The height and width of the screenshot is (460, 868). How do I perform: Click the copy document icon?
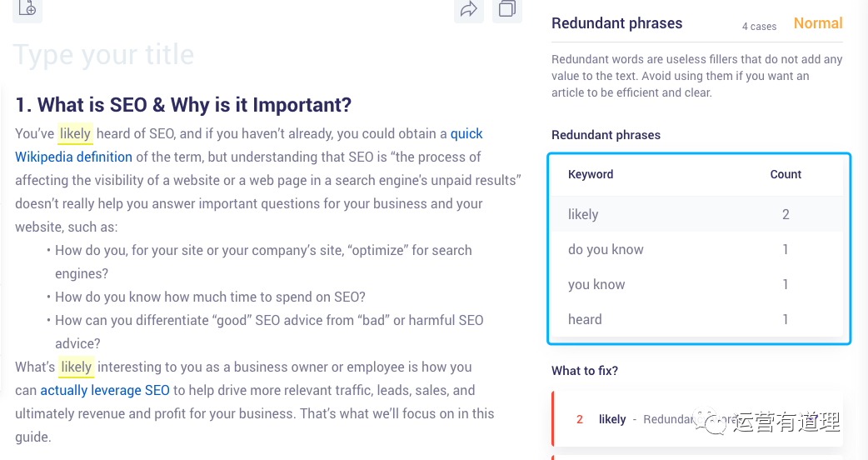pyautogui.click(x=507, y=9)
